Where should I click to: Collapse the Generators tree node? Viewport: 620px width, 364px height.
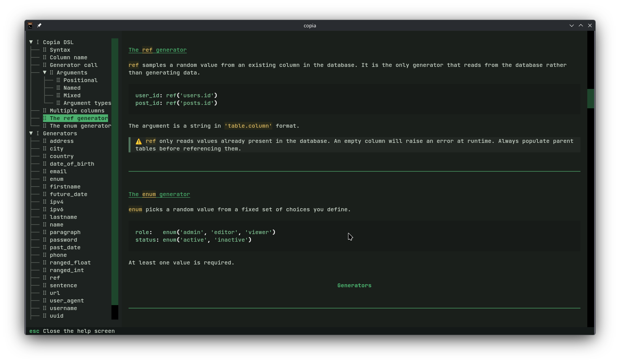31,133
